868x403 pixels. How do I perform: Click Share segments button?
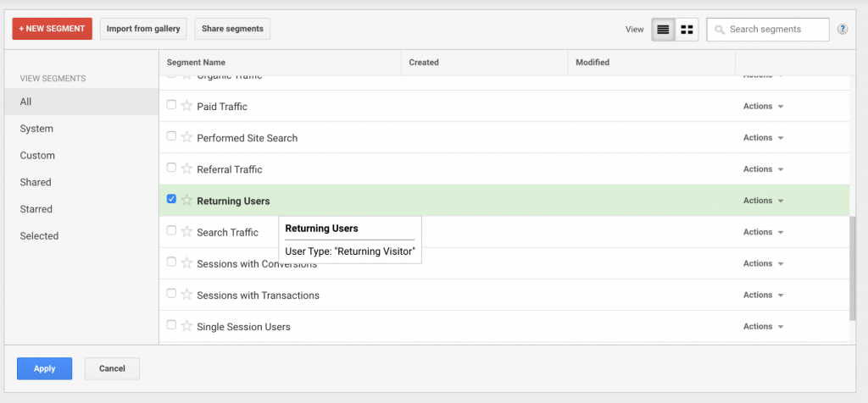pyautogui.click(x=232, y=29)
